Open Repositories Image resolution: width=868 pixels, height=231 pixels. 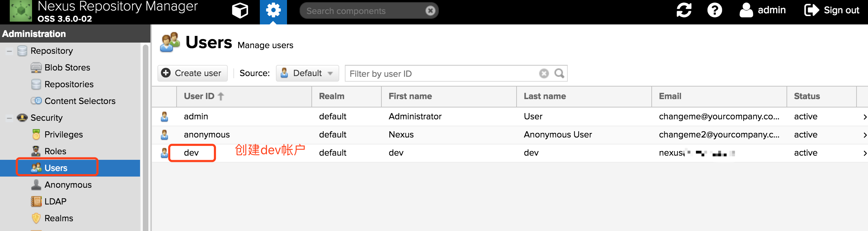click(x=69, y=84)
